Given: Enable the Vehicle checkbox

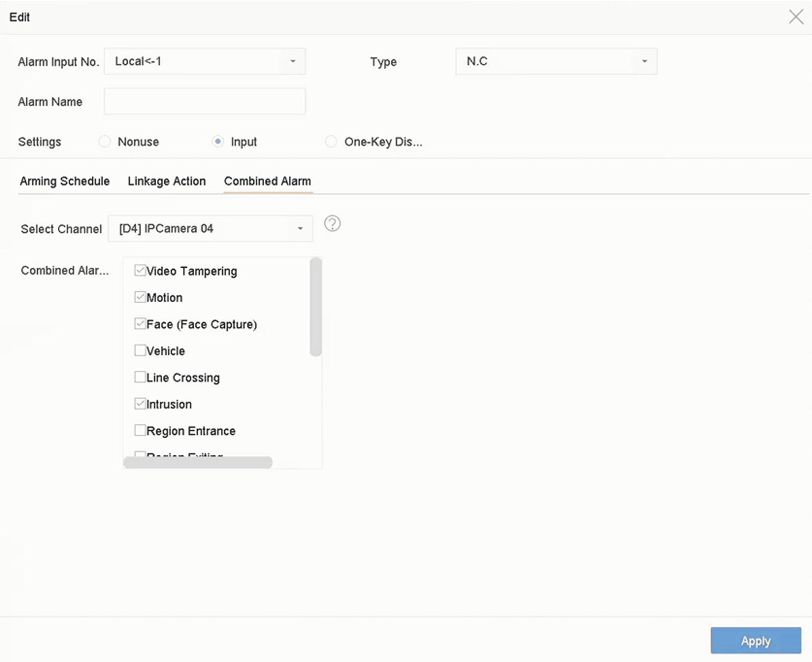Looking at the screenshot, I should 140,350.
